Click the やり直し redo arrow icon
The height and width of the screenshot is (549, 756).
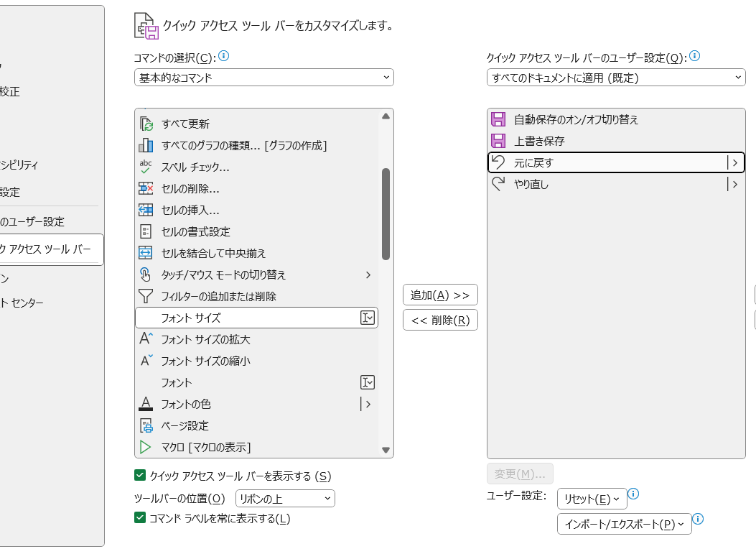498,184
